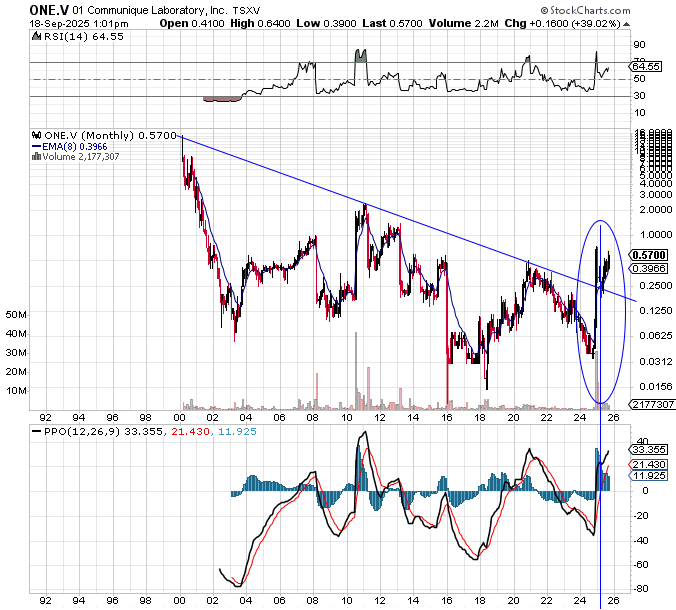Click the 10 level on the RSI axis
Viewport: 676px width, 610px height.
pyautogui.click(x=639, y=113)
